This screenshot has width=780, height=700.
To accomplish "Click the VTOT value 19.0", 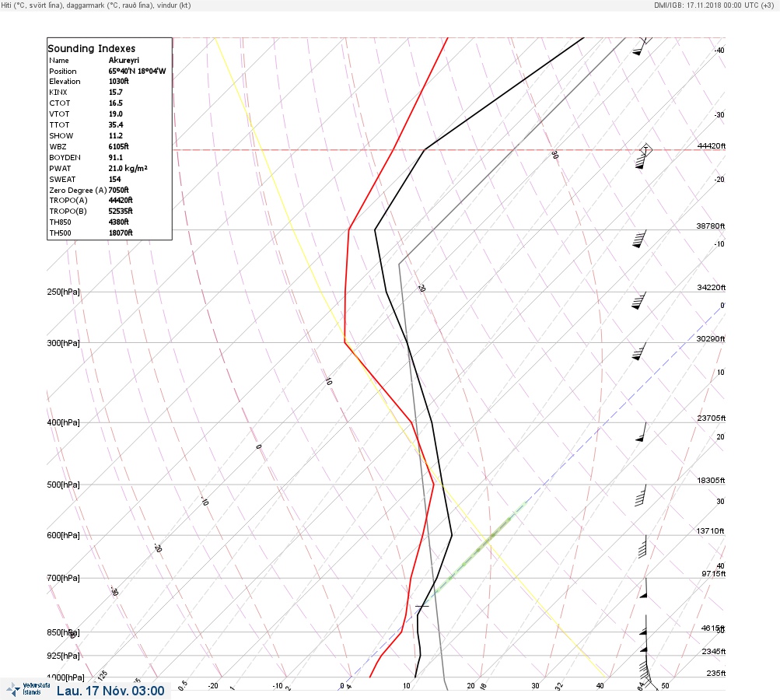I will tap(115, 114).
